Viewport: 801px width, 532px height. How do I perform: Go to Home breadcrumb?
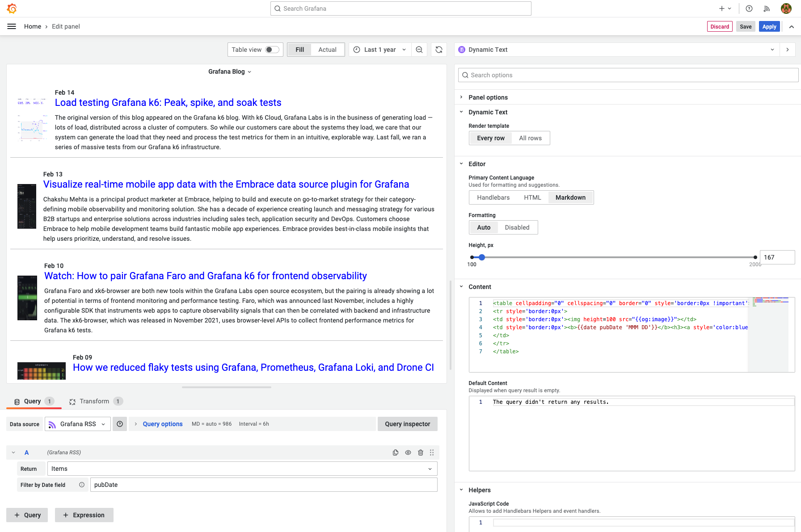pos(33,26)
